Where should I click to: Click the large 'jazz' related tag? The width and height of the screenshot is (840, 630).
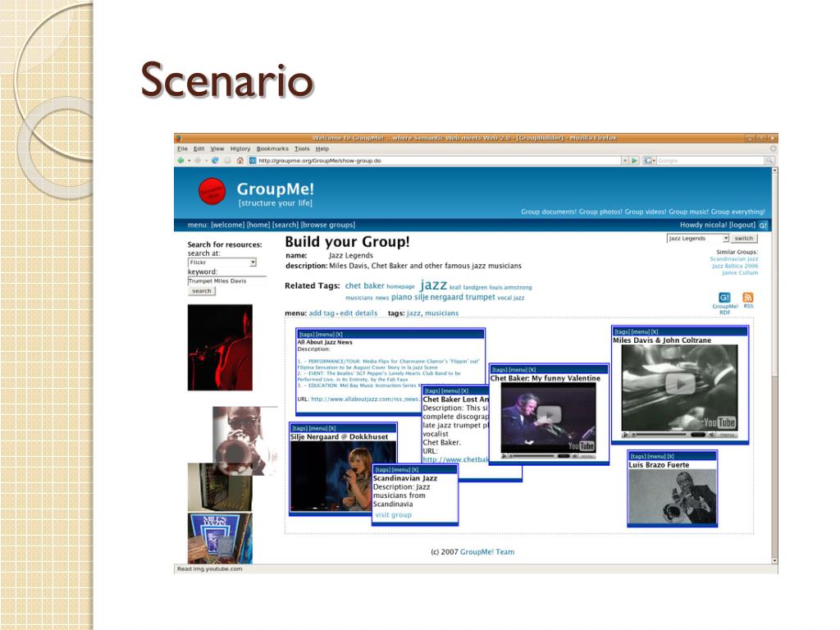433,285
